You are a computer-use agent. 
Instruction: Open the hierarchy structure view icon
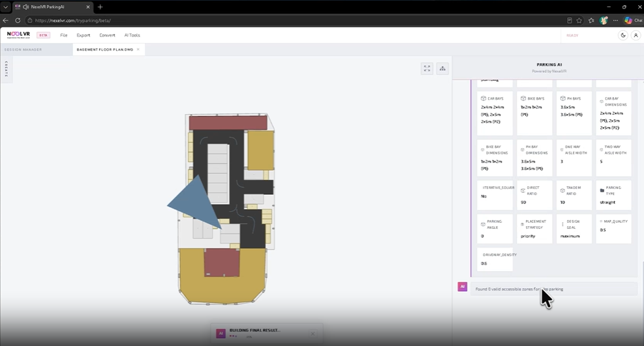(x=442, y=68)
